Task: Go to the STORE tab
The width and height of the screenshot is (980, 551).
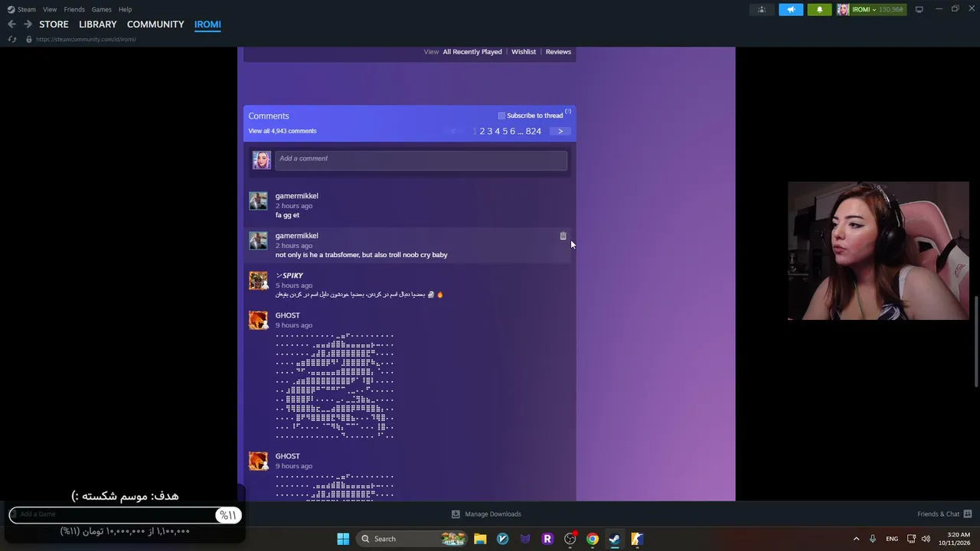Action: 54,24
